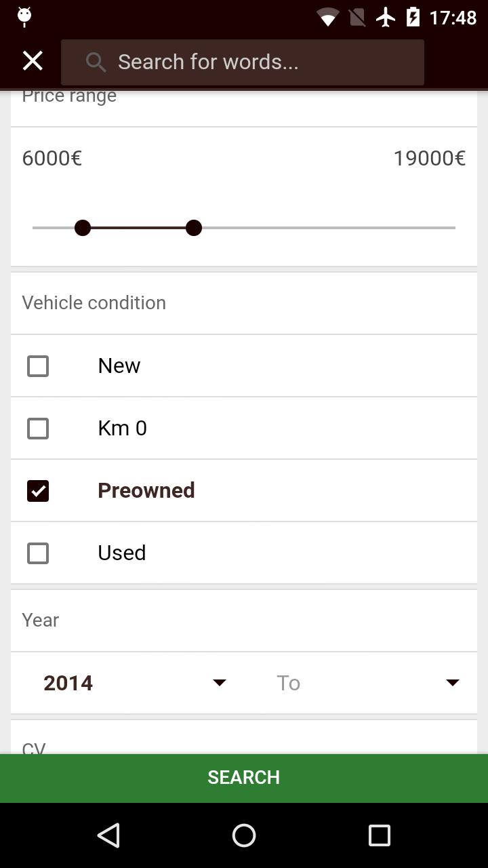The width and height of the screenshot is (488, 868).
Task: Tap the Wi-Fi status icon
Action: (x=328, y=18)
